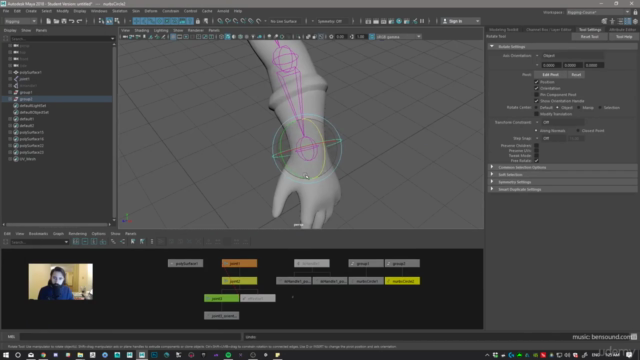Click the nurbsCircle2 node in the Node Editor
Image resolution: width=640 pixels, height=360 pixels.
coord(402,281)
